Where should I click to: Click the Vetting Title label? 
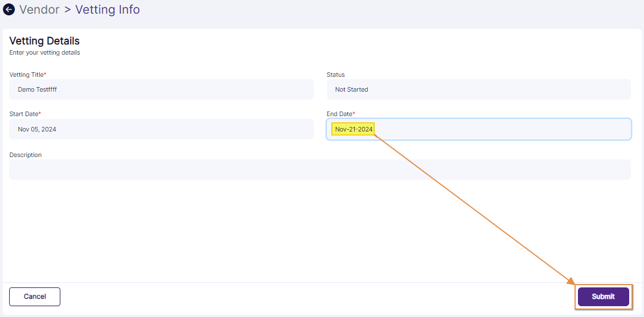27,75
